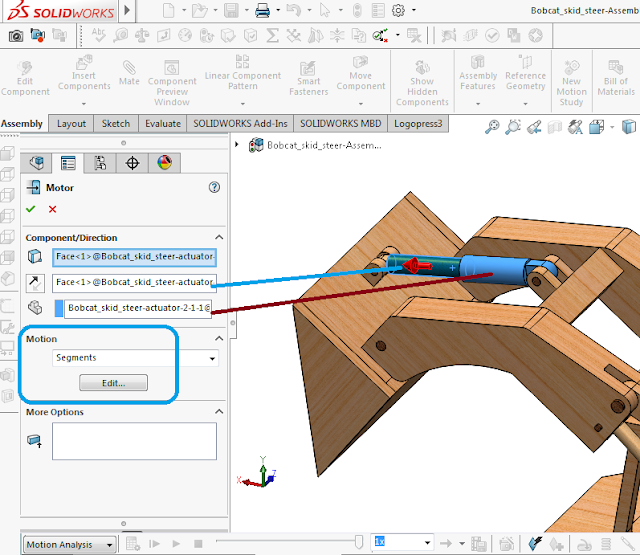
Task: Open Component Preview Window
Action: tap(172, 83)
